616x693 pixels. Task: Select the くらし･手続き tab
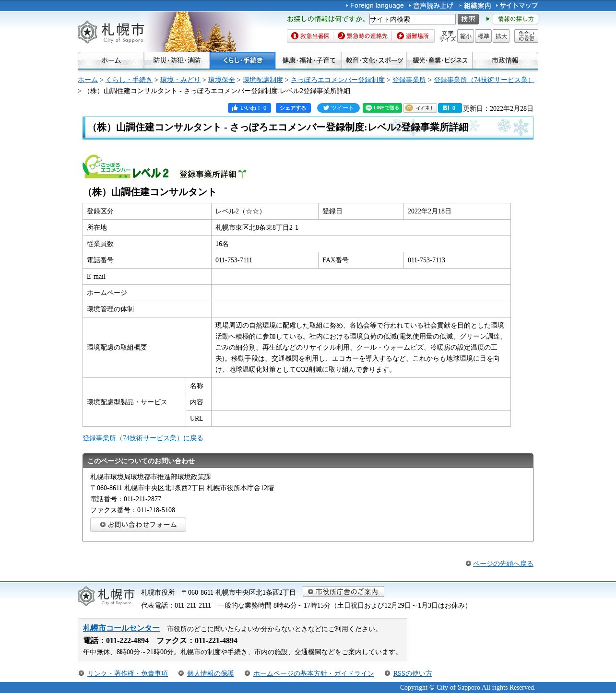242,60
